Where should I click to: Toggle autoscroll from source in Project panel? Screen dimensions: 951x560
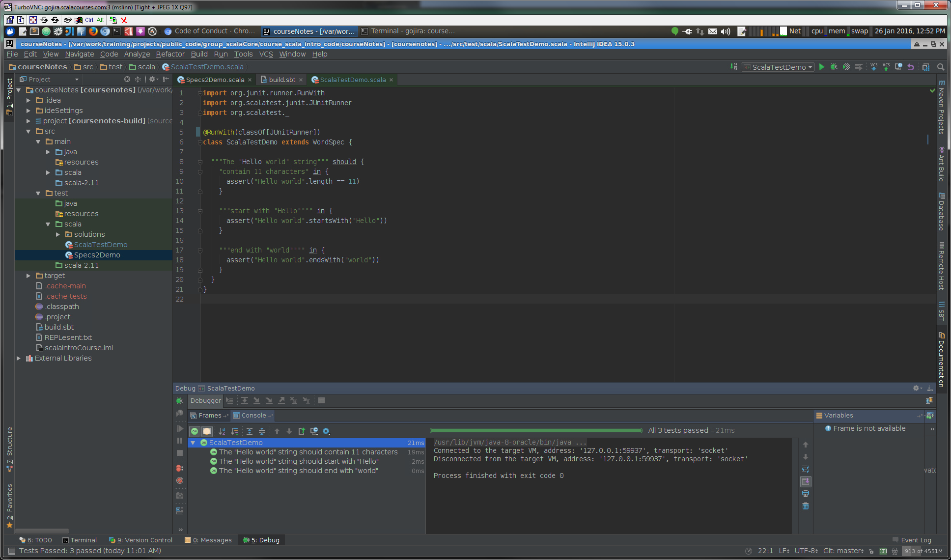pos(127,79)
